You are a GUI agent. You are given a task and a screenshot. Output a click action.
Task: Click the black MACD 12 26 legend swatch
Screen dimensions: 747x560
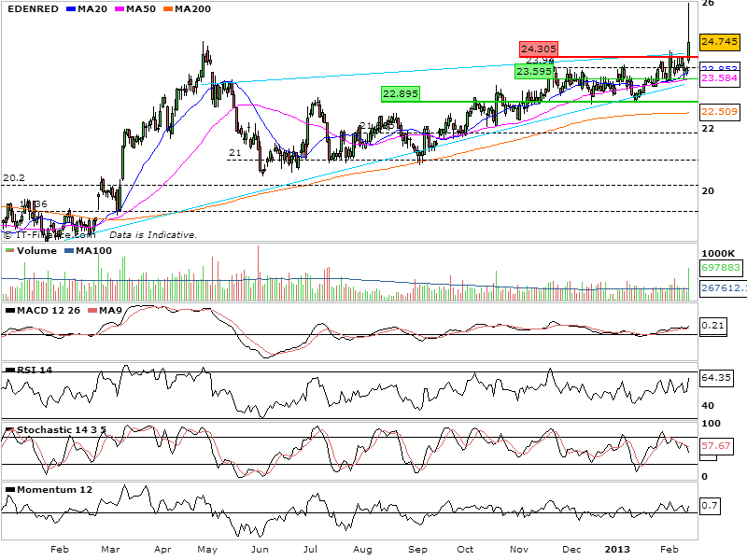pyautogui.click(x=10, y=311)
